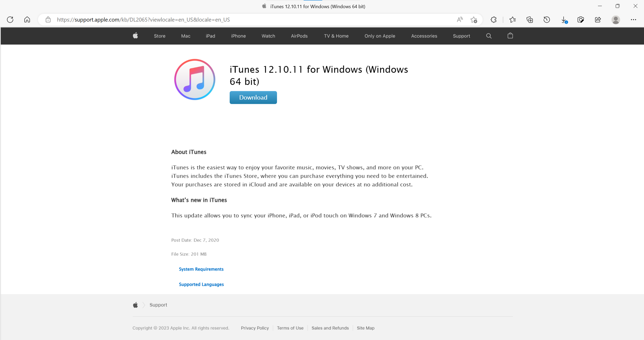
Task: Open the Apple site search icon
Action: pos(489,36)
